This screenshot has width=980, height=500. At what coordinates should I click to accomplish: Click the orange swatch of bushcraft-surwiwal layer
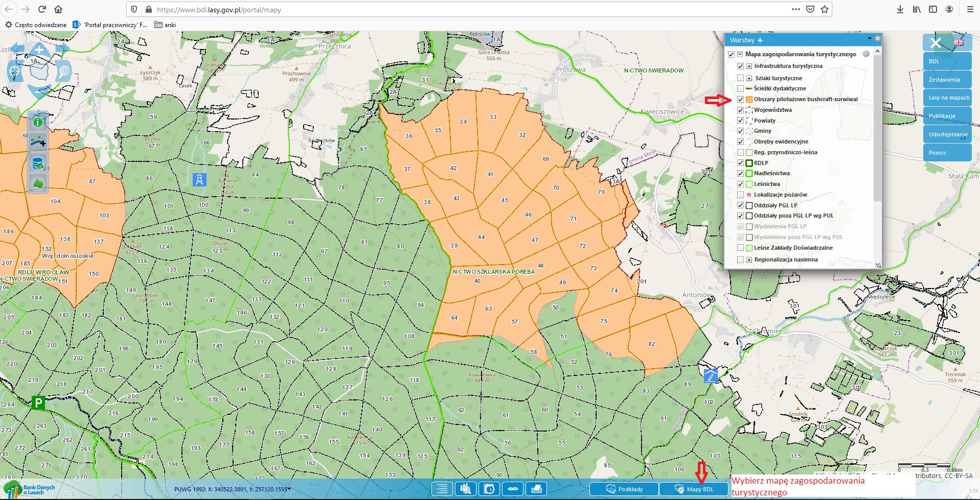(x=749, y=100)
